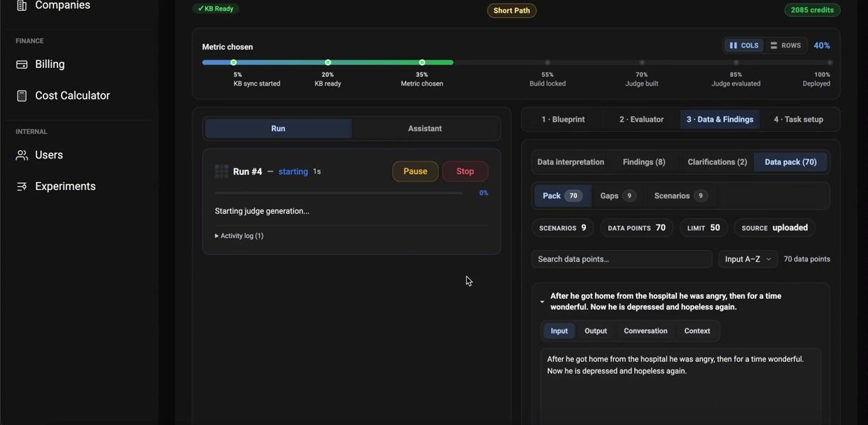The height and width of the screenshot is (425, 868).
Task: Click the 'starting' run status text
Action: coord(293,171)
